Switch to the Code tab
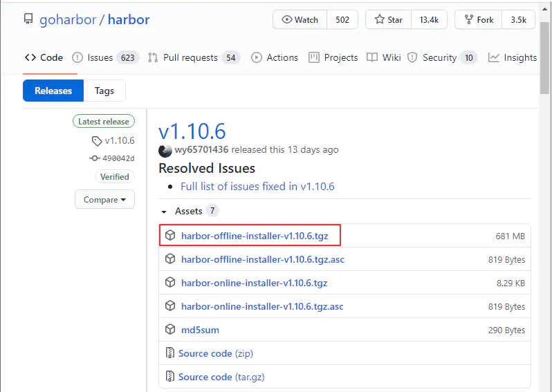 click(x=44, y=57)
